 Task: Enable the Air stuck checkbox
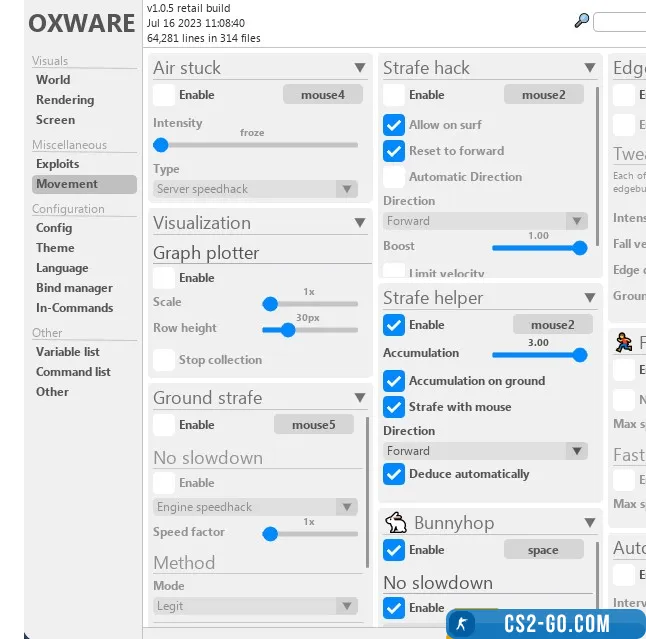coord(164,95)
